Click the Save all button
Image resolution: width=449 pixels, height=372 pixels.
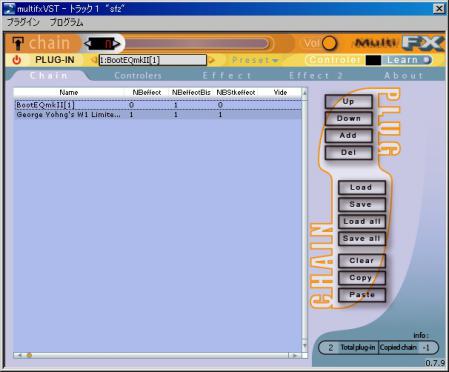[362, 239]
